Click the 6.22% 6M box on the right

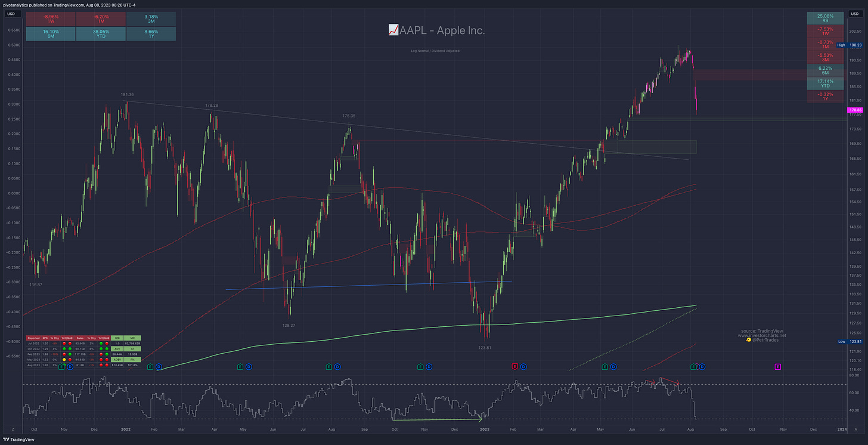point(825,71)
